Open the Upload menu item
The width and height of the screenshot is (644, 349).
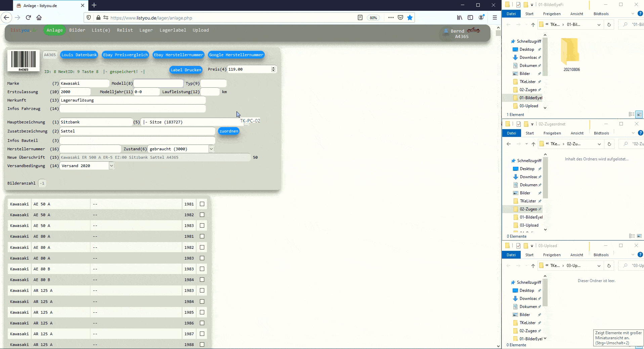pyautogui.click(x=201, y=30)
